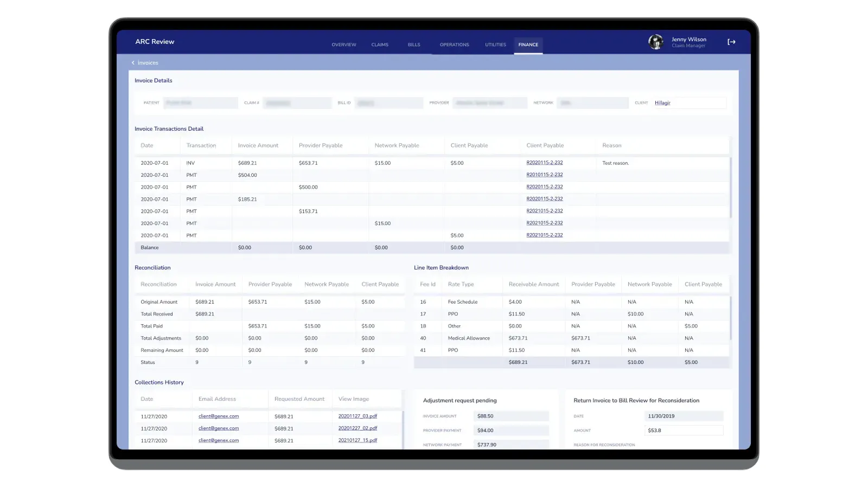Edit the Provider Payment $94.00 field
Viewport: 868px width, 488px height.
(x=511, y=431)
